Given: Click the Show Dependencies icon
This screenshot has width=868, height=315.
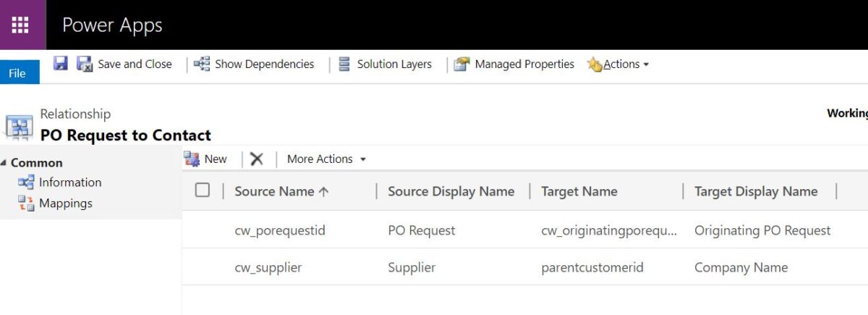Looking at the screenshot, I should coord(202,64).
